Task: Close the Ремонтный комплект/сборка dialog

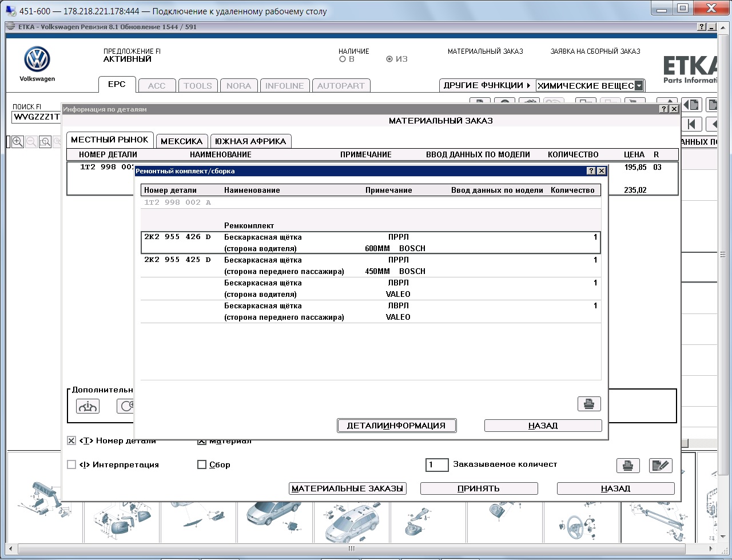Action: 601,171
